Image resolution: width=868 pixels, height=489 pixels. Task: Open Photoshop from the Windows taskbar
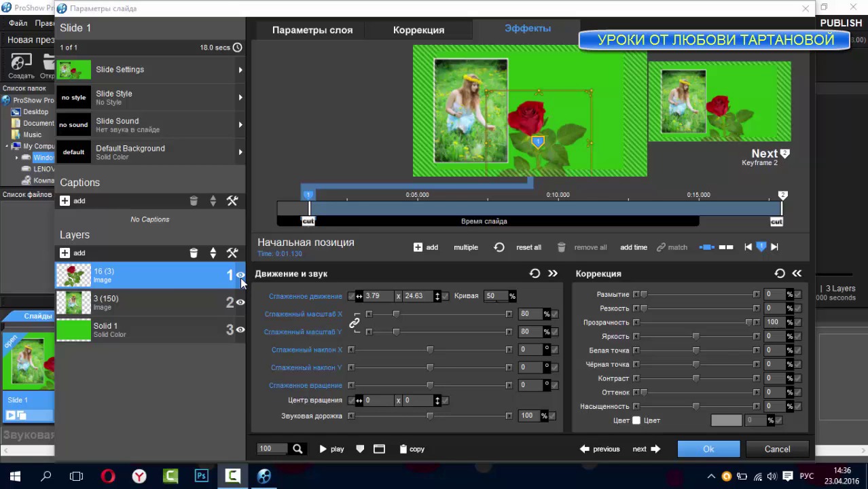(x=201, y=476)
